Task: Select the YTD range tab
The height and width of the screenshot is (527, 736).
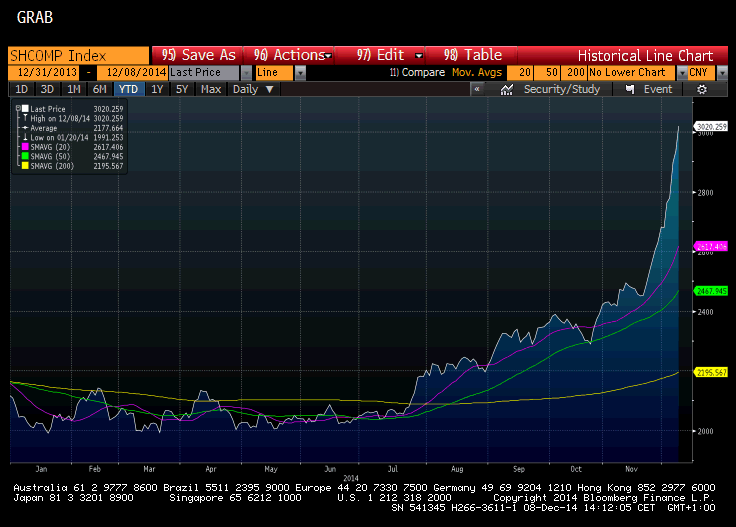Action: 128,89
